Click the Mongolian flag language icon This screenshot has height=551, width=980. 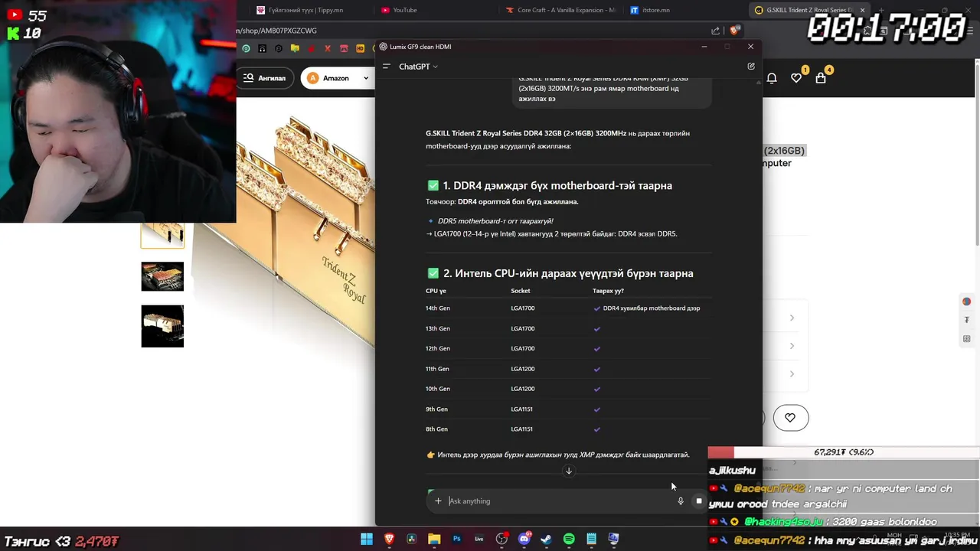(967, 302)
